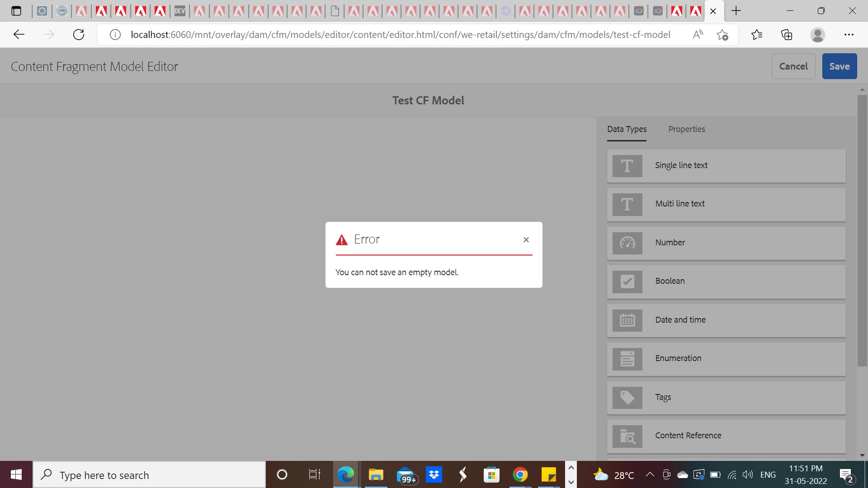The width and height of the screenshot is (868, 488).
Task: Choose the Boolean checkmark icon
Action: pyautogui.click(x=627, y=282)
